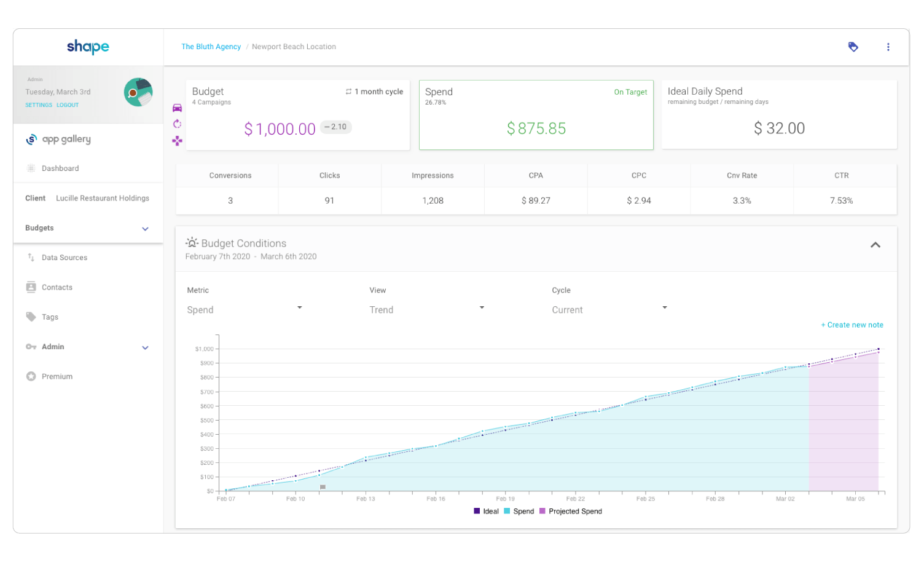Click the Cnv Rate value 3.3%
Viewport: 924px width, 562px height.
point(742,200)
